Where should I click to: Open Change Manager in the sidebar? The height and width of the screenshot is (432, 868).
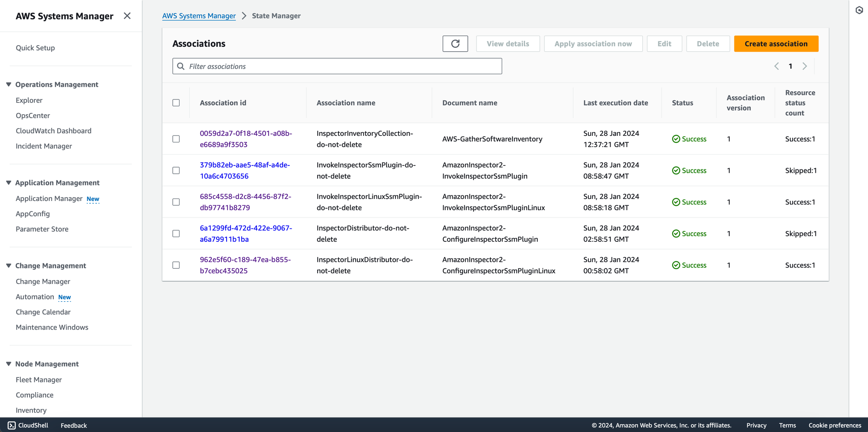coord(43,281)
